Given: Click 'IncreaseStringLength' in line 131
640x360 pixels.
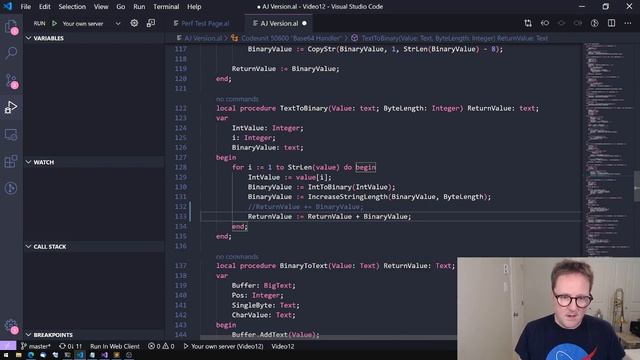Looking at the screenshot, I should pyautogui.click(x=347, y=197).
